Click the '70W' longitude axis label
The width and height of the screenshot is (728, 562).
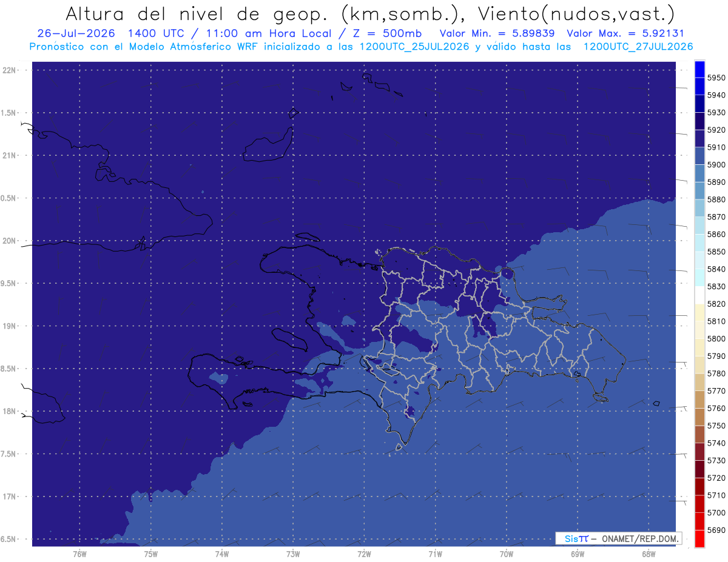pos(506,554)
